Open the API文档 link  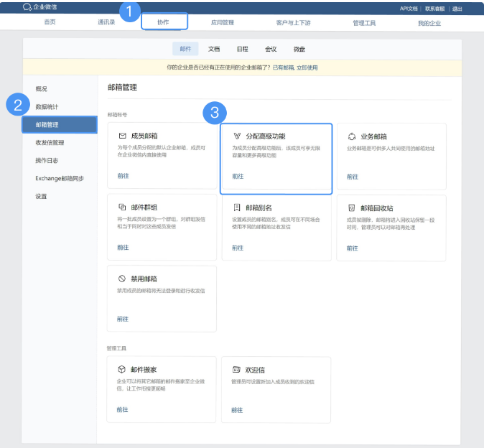pos(409,9)
